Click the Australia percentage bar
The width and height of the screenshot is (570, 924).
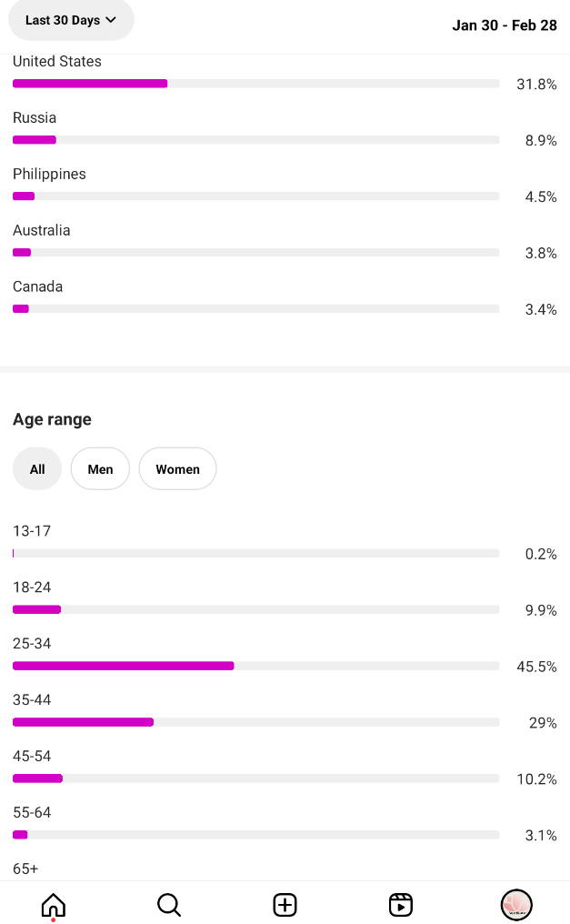pos(256,252)
